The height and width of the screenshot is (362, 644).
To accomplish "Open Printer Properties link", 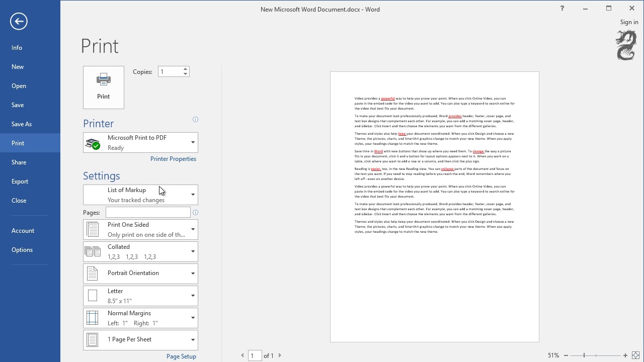I will coord(173,159).
